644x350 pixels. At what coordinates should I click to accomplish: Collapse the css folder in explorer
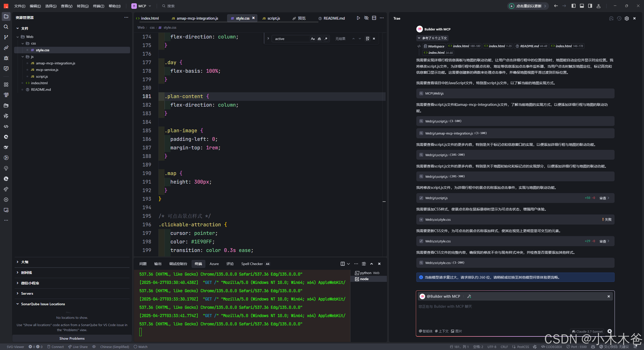(23, 43)
